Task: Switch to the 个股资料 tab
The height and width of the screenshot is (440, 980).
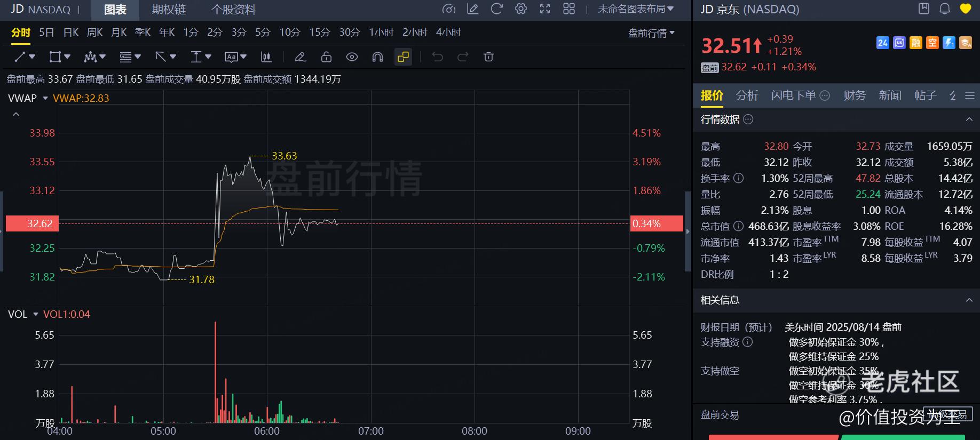Action: click(234, 10)
